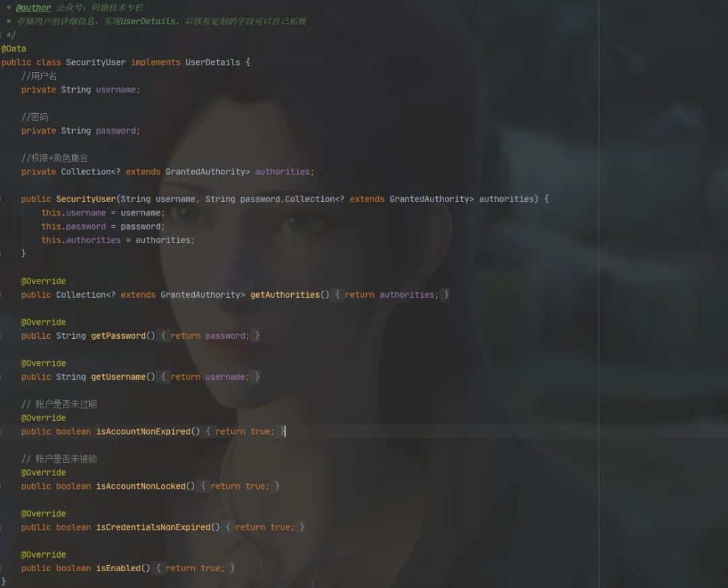Click the getAuthorities method name
Screen dimensions: 728x588
point(285,295)
